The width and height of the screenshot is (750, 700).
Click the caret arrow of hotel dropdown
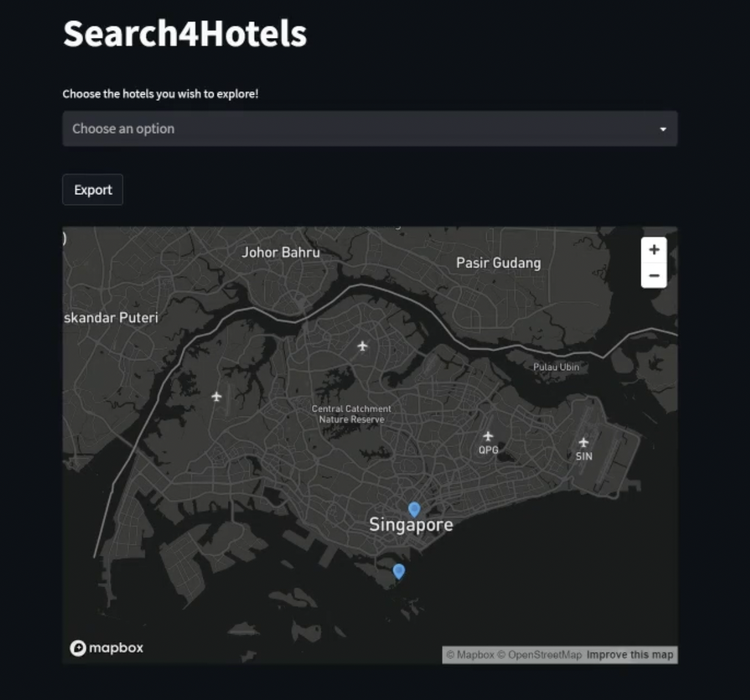pyautogui.click(x=663, y=129)
